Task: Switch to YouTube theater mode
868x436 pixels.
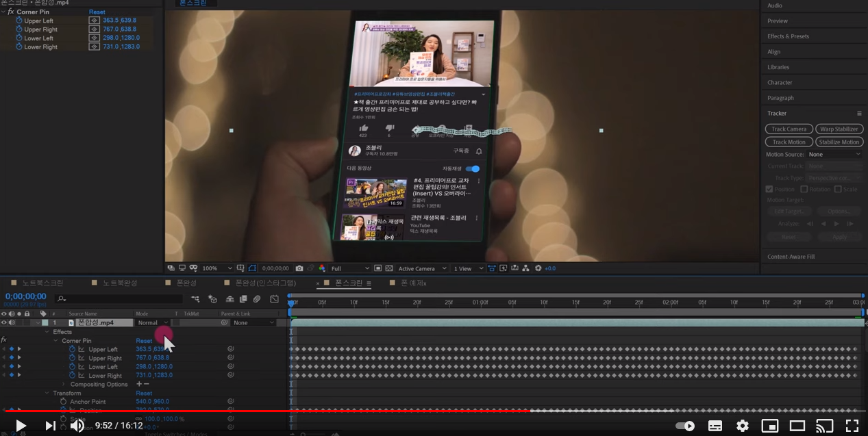Action: [797, 426]
